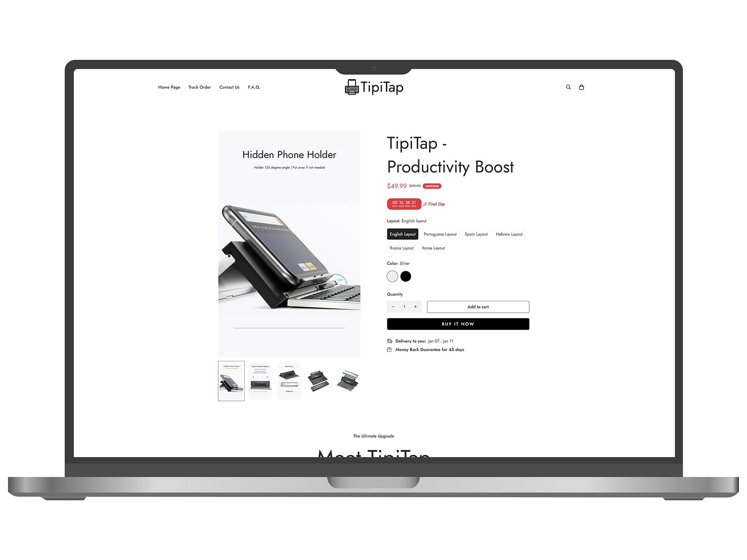This screenshot has height=560, width=747.
Task: Select the Korea Layout keyboard option
Action: pyautogui.click(x=434, y=248)
